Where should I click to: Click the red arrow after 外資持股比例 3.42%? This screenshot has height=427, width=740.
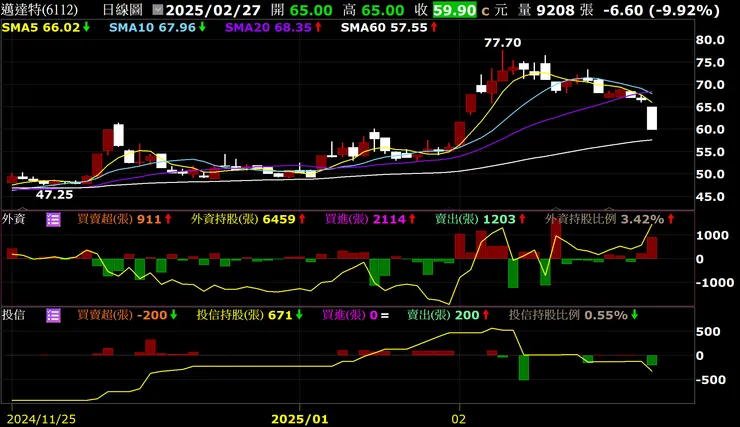[x=671, y=219]
